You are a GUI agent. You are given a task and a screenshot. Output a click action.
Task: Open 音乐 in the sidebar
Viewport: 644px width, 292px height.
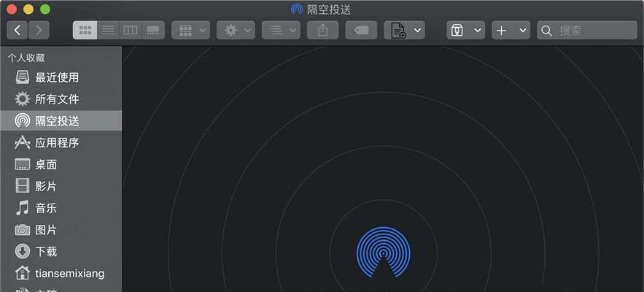61,208
